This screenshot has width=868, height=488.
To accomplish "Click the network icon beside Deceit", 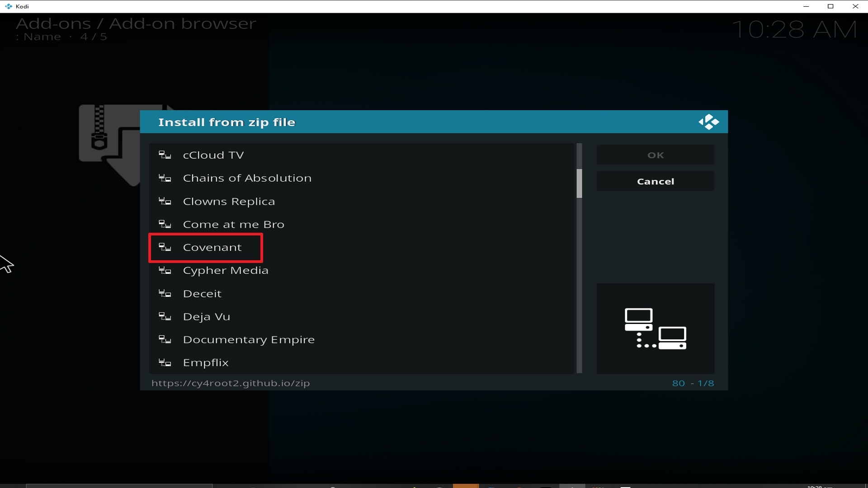I will [x=165, y=294].
